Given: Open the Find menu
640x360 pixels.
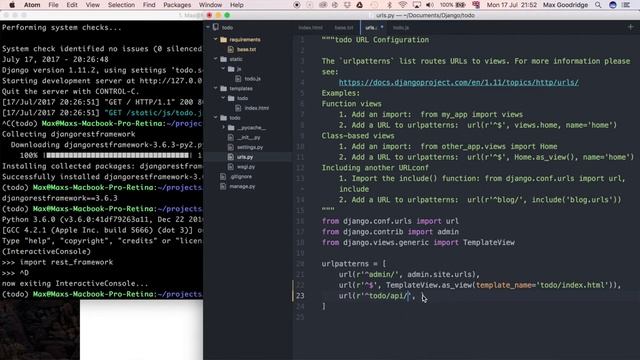Looking at the screenshot, I should [x=149, y=5].
